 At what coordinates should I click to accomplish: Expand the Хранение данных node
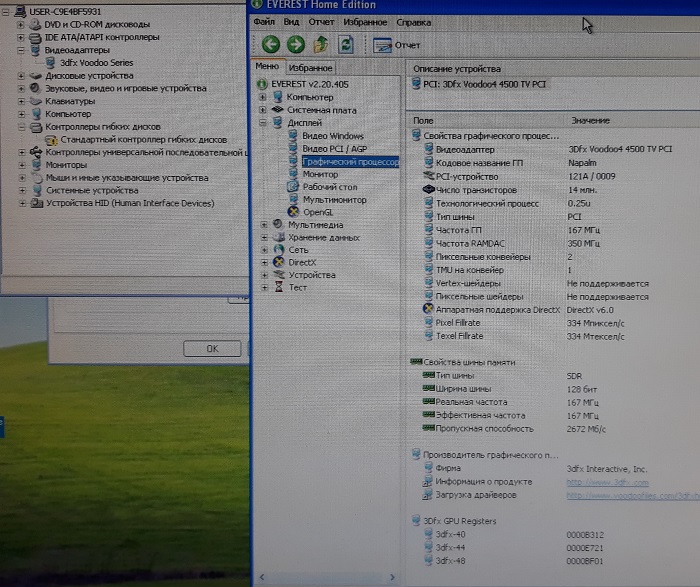(x=264, y=237)
